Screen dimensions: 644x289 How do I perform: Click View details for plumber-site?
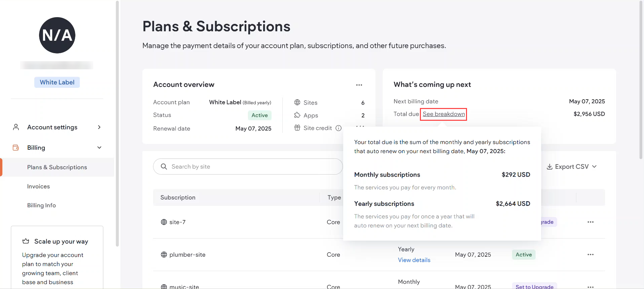click(x=414, y=260)
